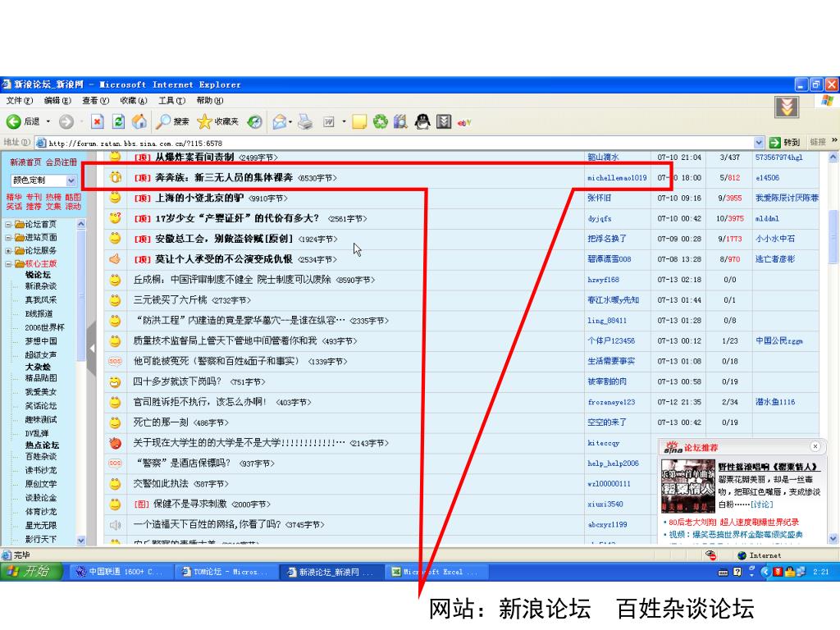
Task: Click the IE Back arrow icon
Action: click(14, 122)
